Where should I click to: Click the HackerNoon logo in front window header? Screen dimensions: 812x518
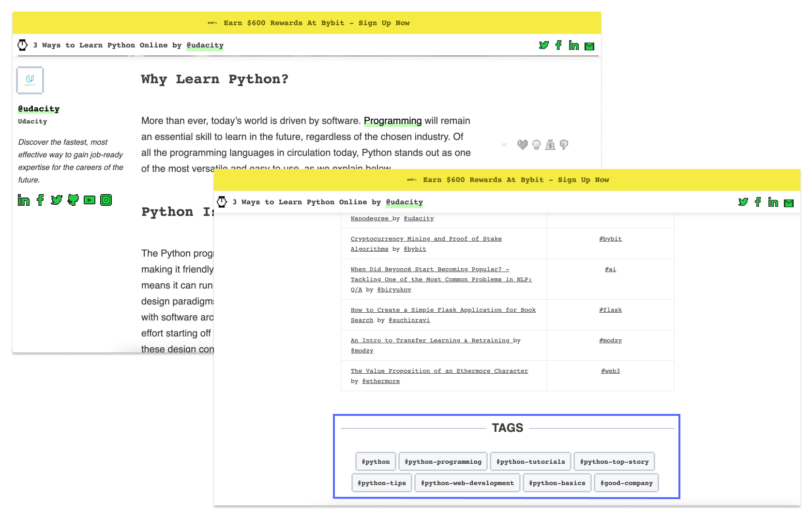pos(222,202)
